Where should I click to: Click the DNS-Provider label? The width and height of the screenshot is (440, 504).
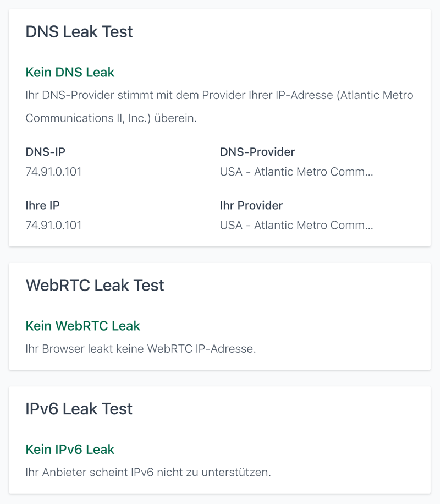257,152
